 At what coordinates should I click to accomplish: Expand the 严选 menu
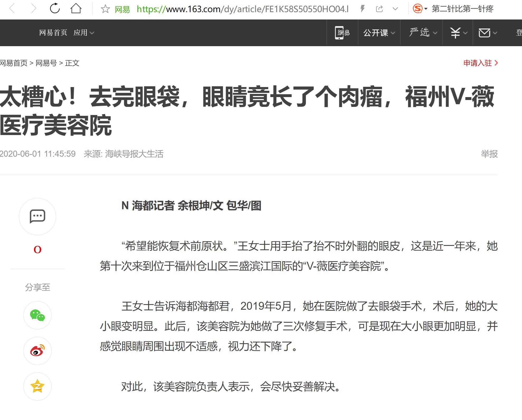(x=423, y=33)
